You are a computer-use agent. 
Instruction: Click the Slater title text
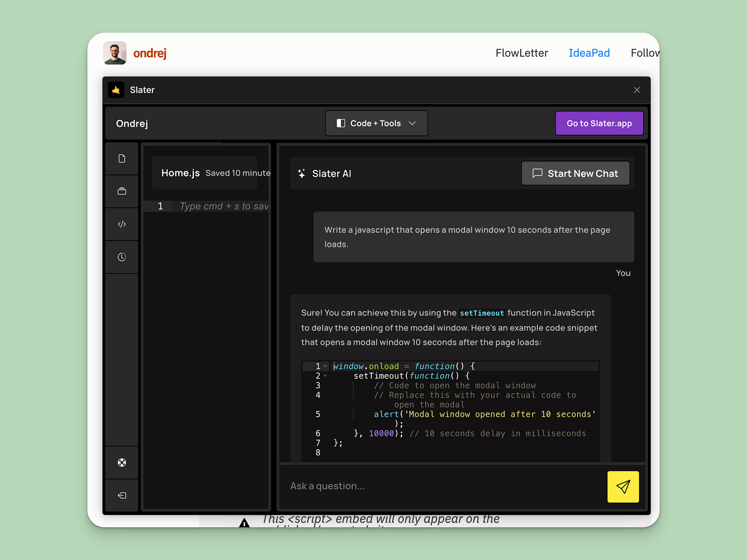(x=142, y=90)
